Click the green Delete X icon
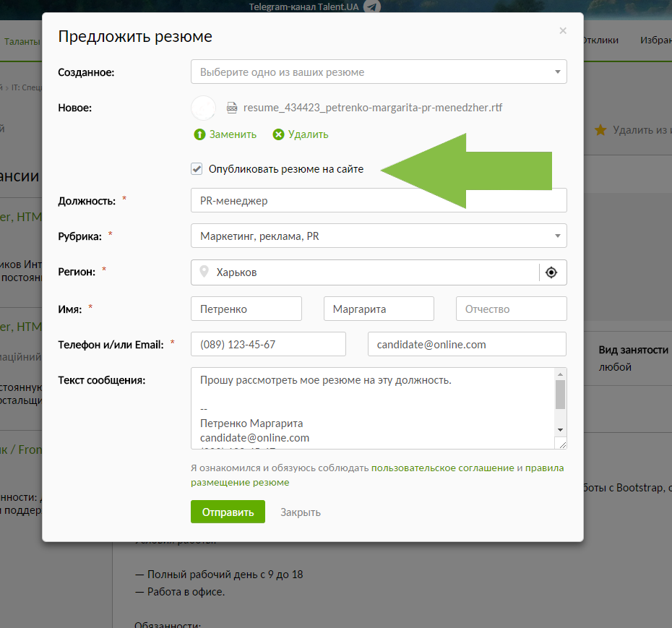Viewport: 672px width, 628px height. click(x=278, y=134)
